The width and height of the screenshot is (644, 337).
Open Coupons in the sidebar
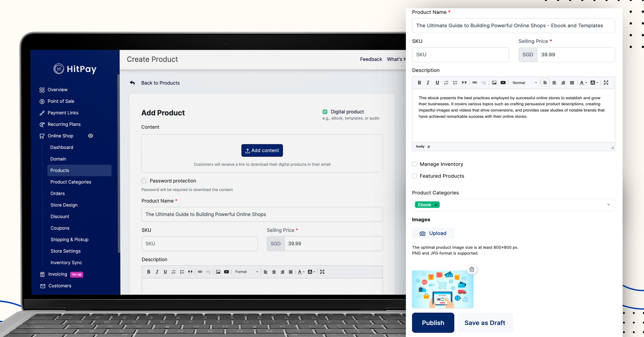[60, 228]
